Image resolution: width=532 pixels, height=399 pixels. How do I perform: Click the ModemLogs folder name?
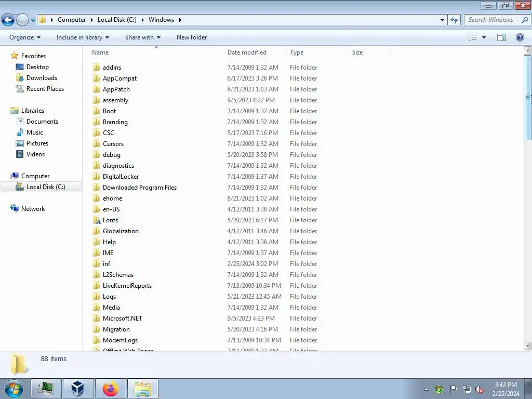[x=120, y=340]
